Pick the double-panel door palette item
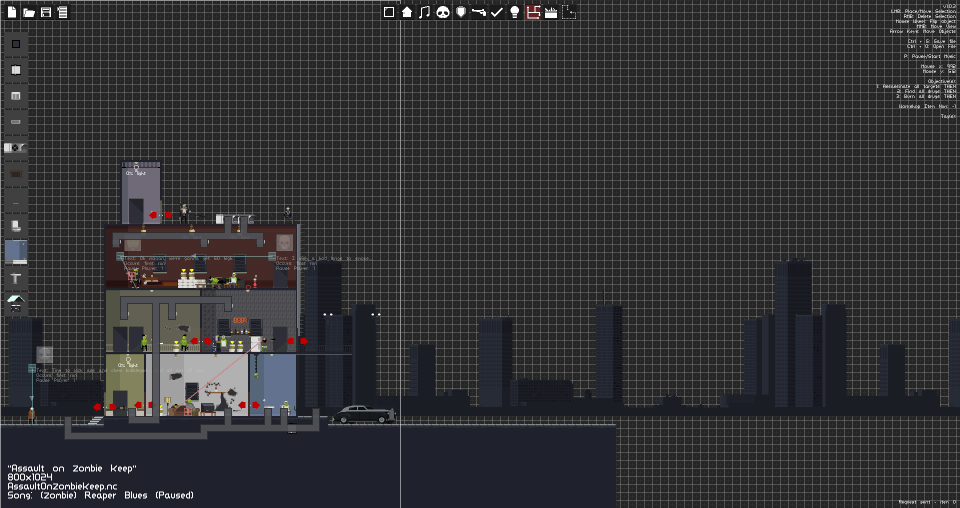 point(16,70)
